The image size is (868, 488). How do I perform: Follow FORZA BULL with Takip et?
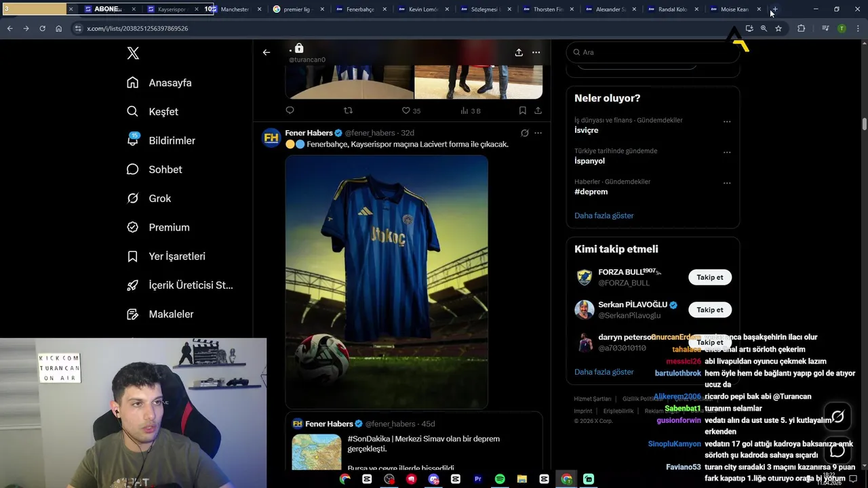pyautogui.click(x=710, y=277)
